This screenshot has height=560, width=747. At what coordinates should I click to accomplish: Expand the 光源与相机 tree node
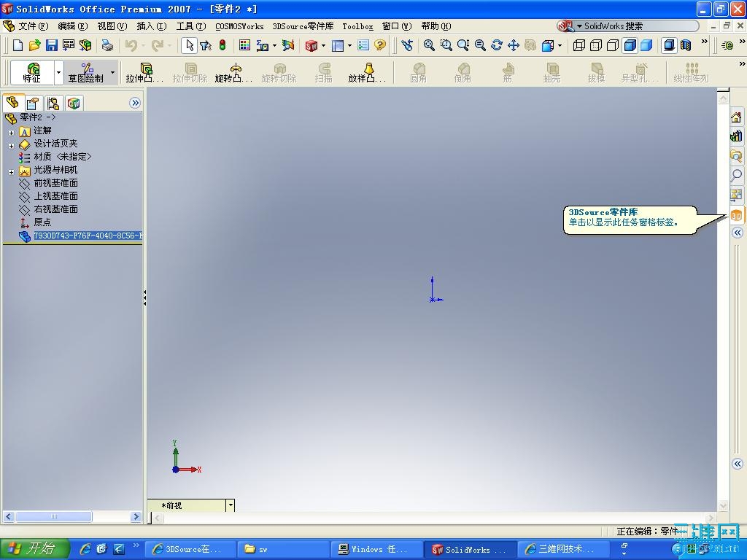[x=11, y=172]
